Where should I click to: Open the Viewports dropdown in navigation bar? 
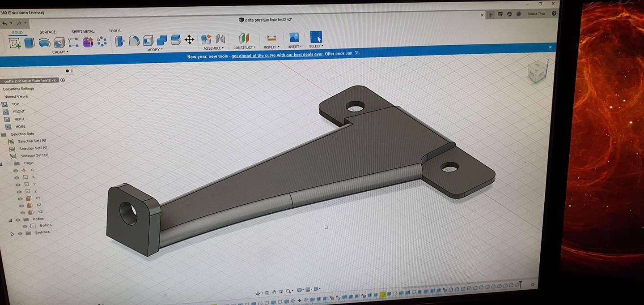click(317, 289)
